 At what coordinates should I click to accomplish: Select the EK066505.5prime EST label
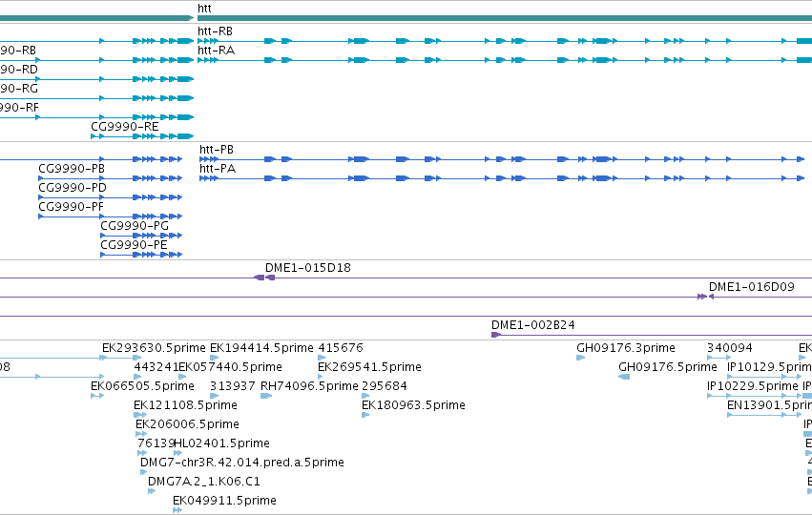[x=142, y=386]
